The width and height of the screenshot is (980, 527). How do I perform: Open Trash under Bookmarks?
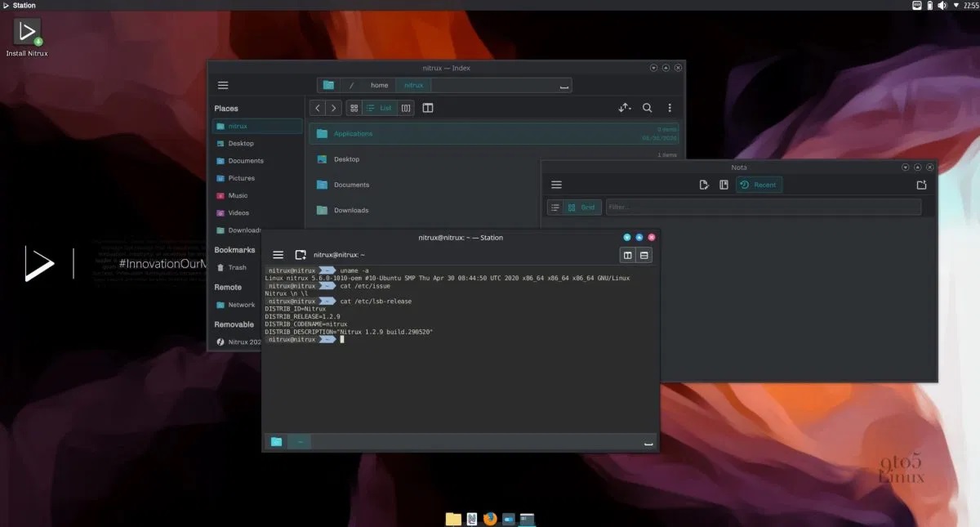(237, 267)
